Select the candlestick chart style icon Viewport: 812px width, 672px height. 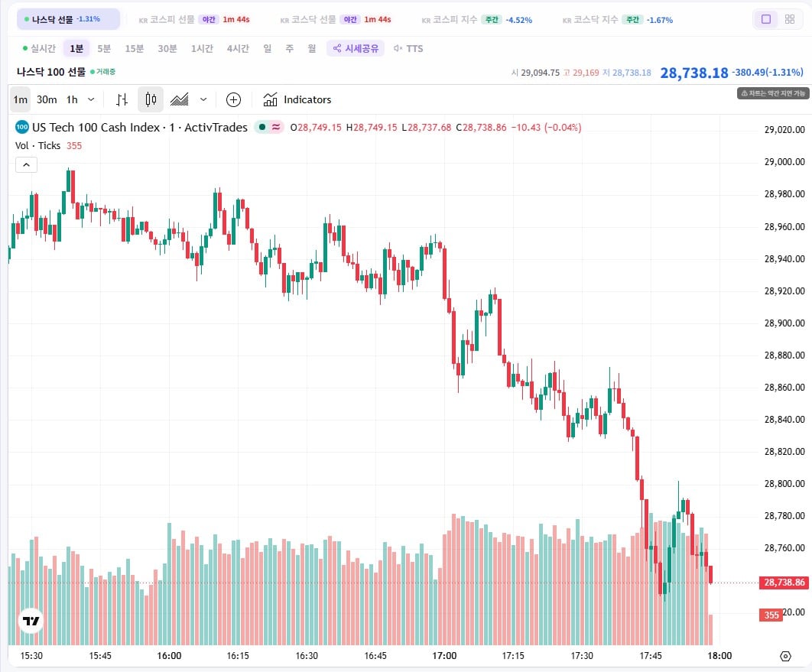(151, 99)
